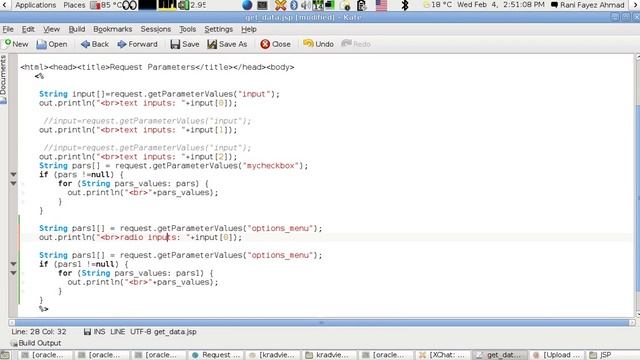Screen dimensions: 640x360
Task: Click UTF-8 encoding in status bar
Action: 141,332
